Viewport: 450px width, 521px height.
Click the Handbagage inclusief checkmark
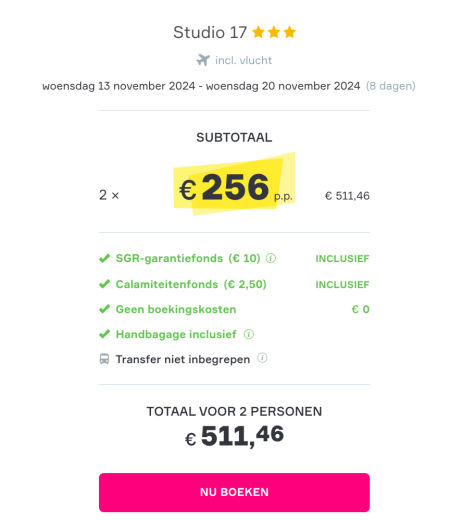click(104, 334)
